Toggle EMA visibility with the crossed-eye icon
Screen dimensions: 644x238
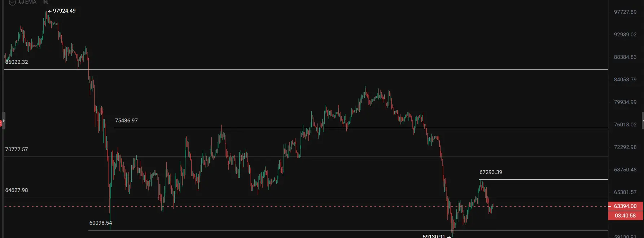pos(45,2)
